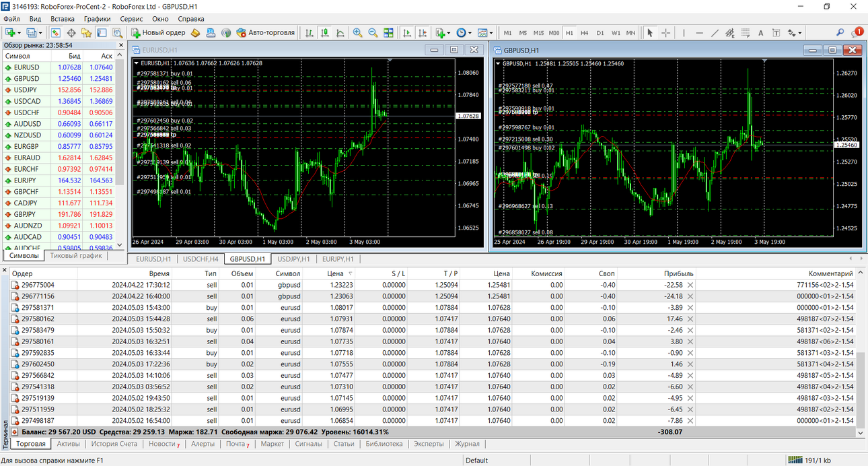Switch to bar chart type
This screenshot has height=466, width=868.
click(x=310, y=32)
